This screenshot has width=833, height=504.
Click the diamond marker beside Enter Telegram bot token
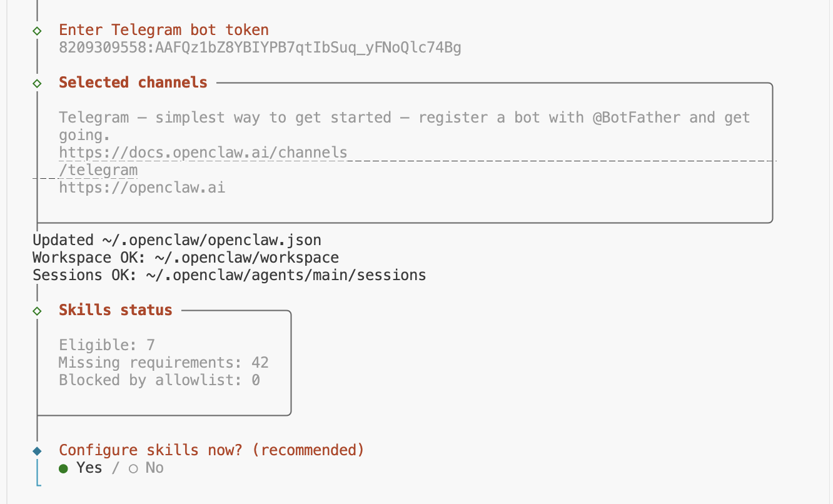pos(37,30)
